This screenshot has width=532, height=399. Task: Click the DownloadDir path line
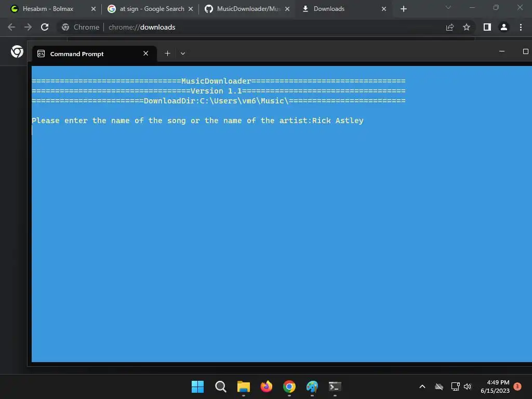(x=219, y=101)
